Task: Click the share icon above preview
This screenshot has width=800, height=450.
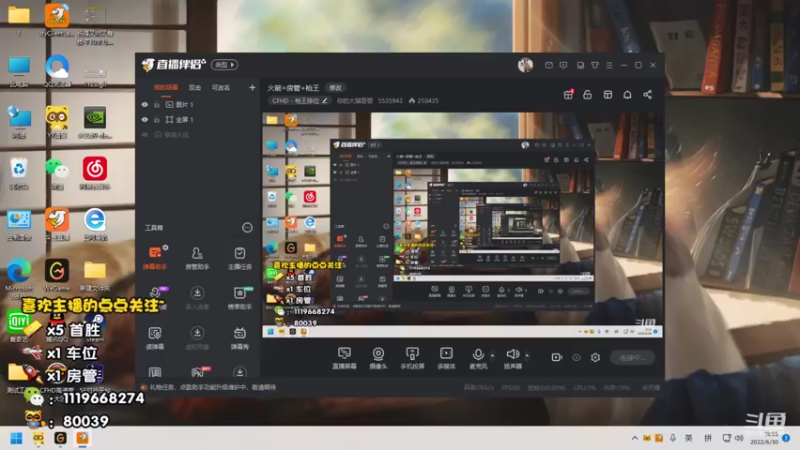Action: click(x=647, y=95)
